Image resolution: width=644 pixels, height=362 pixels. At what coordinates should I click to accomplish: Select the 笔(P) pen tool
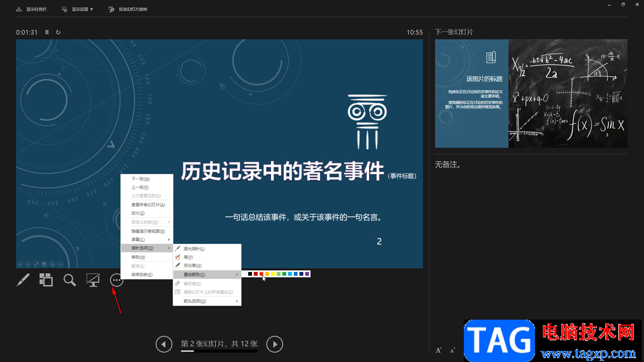point(207,257)
